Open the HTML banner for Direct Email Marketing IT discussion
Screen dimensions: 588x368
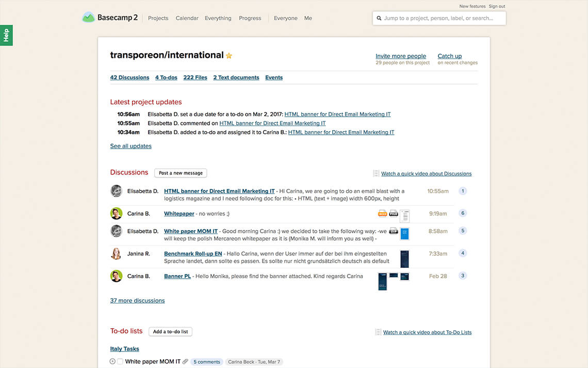coord(219,191)
